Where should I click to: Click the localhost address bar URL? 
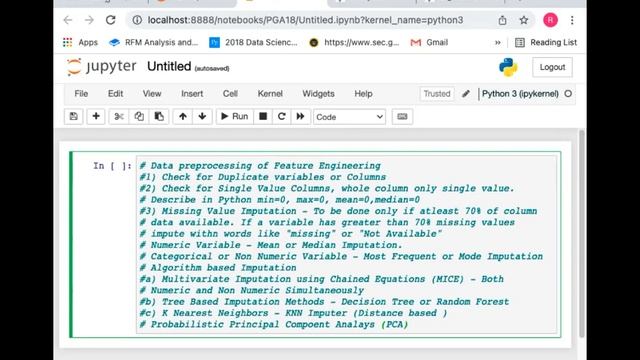click(305, 20)
